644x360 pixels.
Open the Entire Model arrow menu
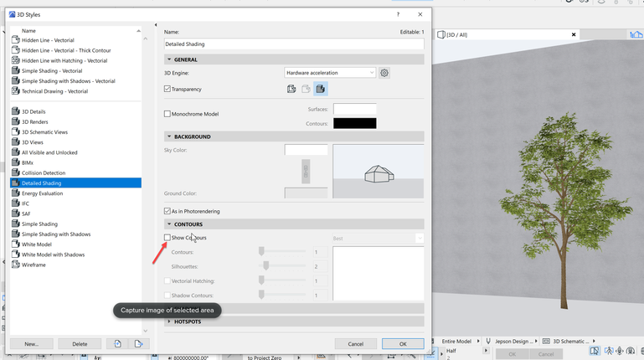tap(478, 341)
